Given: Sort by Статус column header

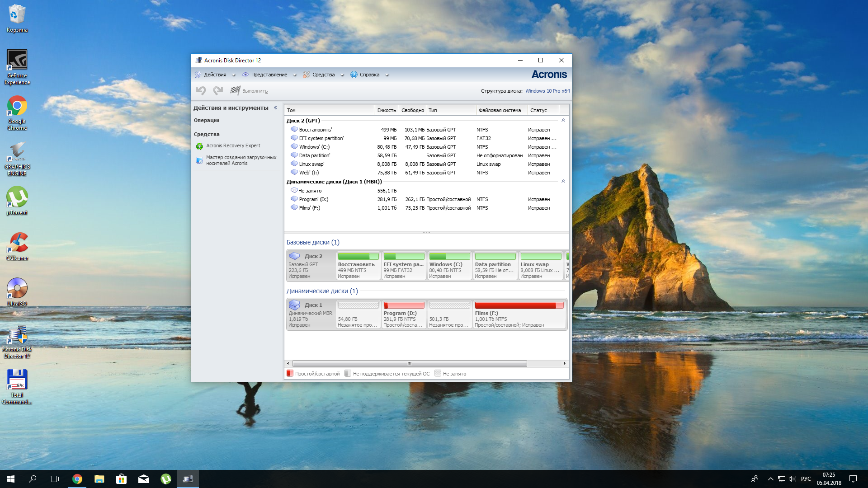Looking at the screenshot, I should tap(543, 110).
